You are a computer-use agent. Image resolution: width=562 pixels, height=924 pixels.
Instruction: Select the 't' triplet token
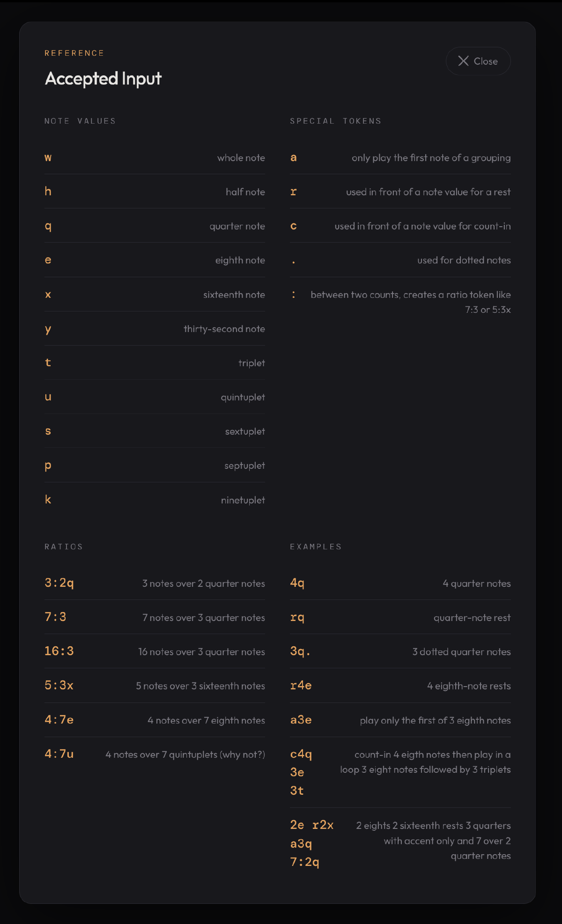point(48,362)
